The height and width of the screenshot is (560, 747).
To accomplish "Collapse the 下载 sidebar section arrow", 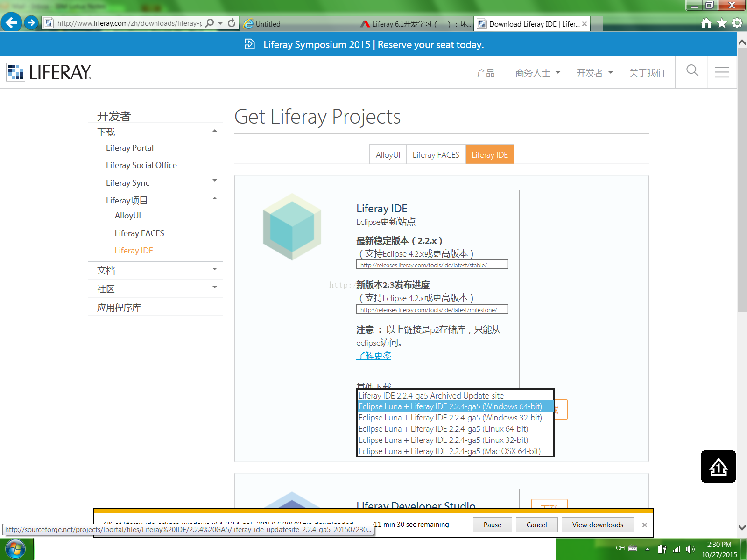I will (x=215, y=131).
